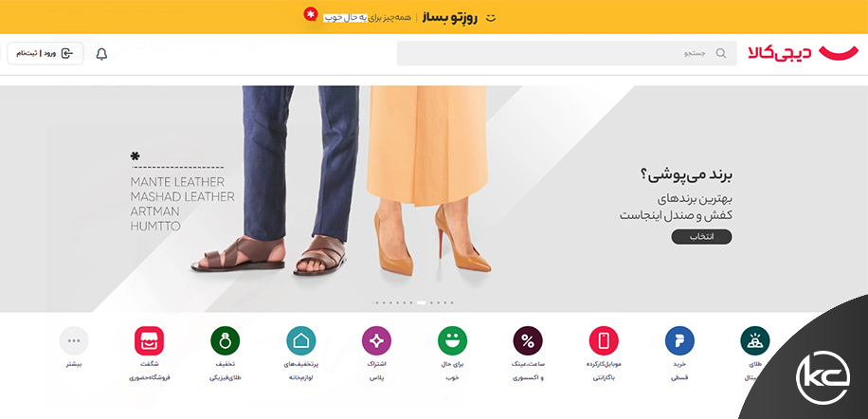Focus the جستجو search field
The height and width of the screenshot is (419, 868).
click(567, 53)
